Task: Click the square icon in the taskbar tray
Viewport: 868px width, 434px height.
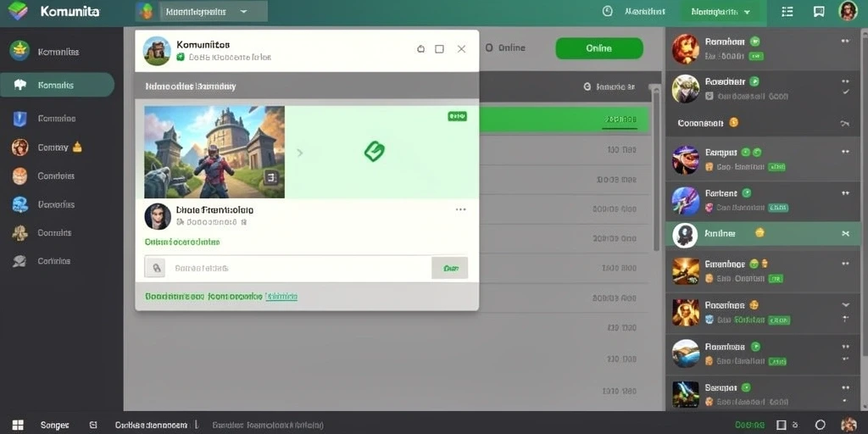Action: [x=781, y=425]
